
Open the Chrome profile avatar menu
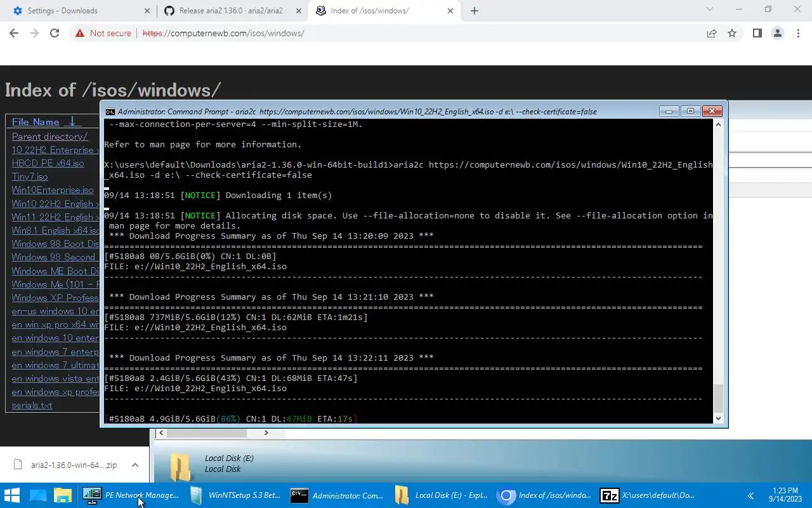[x=777, y=33]
